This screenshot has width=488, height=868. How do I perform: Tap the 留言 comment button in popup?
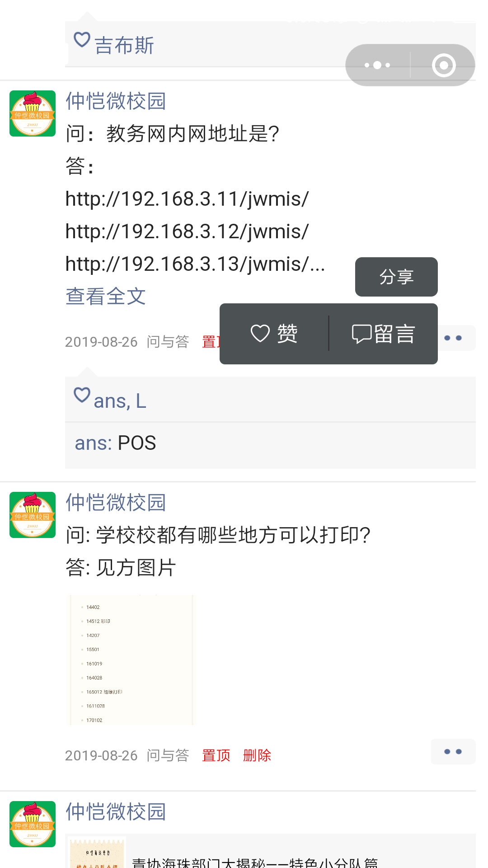tap(383, 334)
